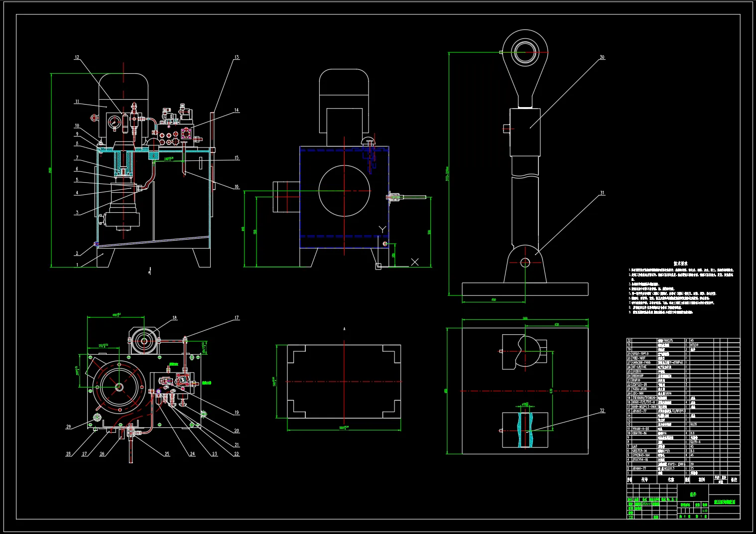
Task: Select the 代号 column header in the parts list
Action: [644, 480]
